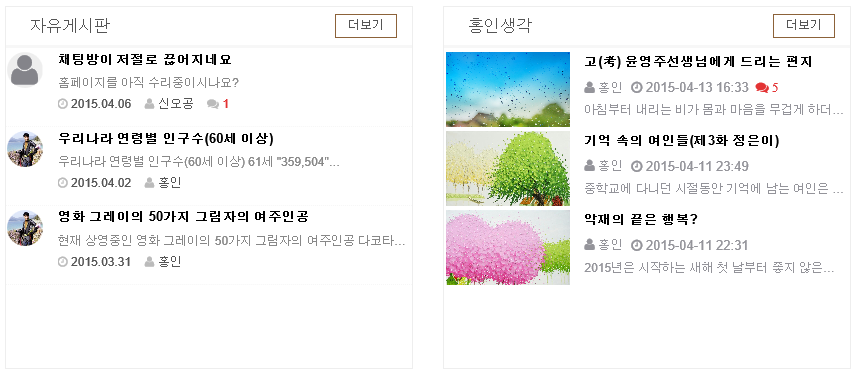Click the clock icon beside 2015-04-13 16:33
Screen dimensions: 862x377
point(637,87)
